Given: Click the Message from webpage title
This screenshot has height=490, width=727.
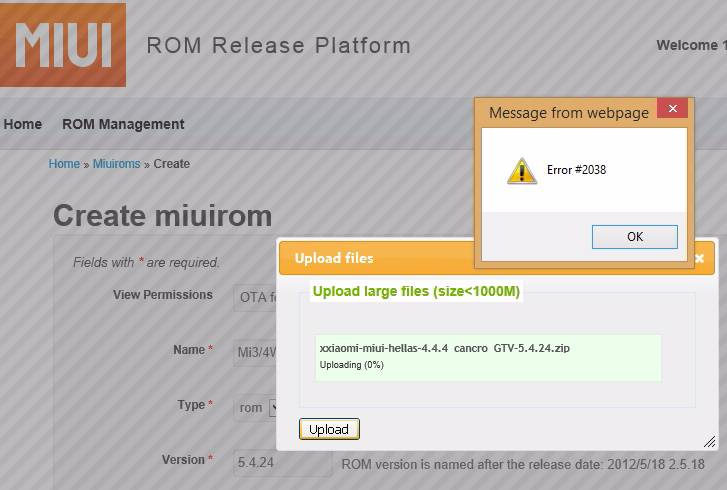Looking at the screenshot, I should click(x=569, y=113).
